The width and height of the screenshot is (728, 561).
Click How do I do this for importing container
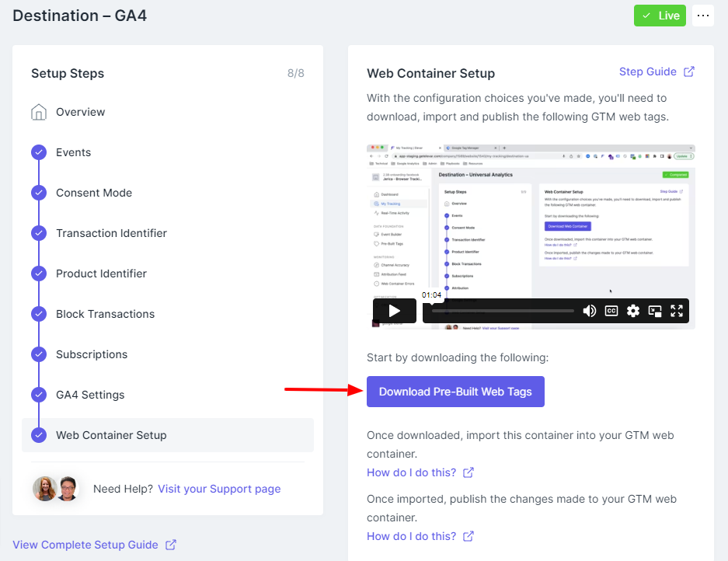tap(411, 472)
